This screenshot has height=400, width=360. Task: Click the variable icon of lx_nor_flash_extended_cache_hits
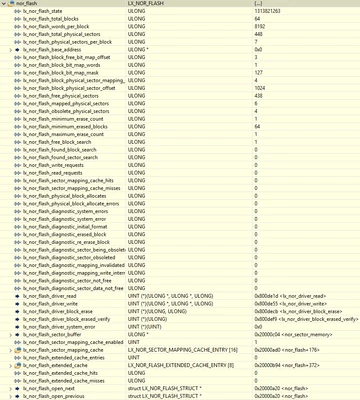pos(17,373)
